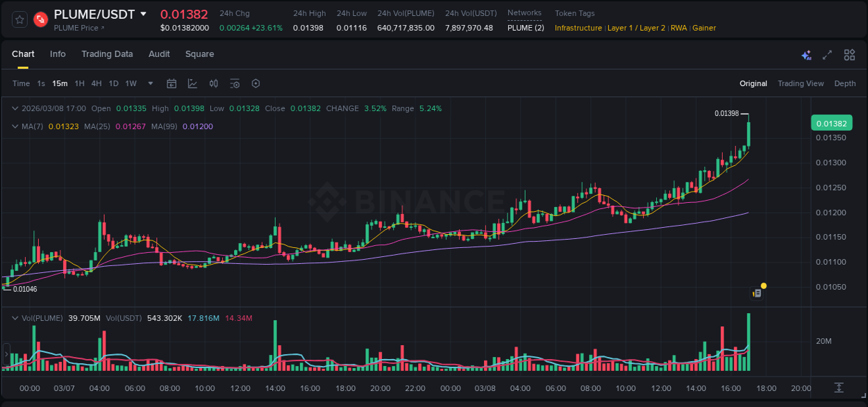Open the indicator list settings icon
The height and width of the screenshot is (407, 868).
[235, 83]
